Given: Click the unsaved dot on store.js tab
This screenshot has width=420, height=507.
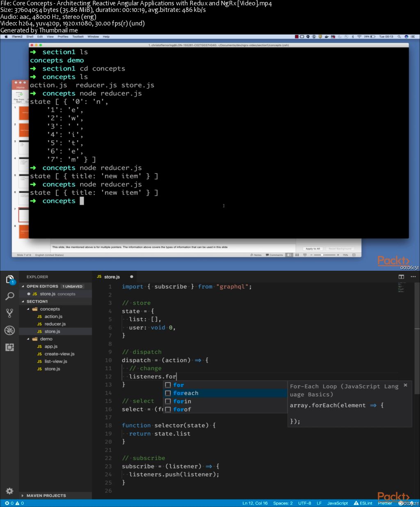Looking at the screenshot, I should pyautogui.click(x=131, y=277).
